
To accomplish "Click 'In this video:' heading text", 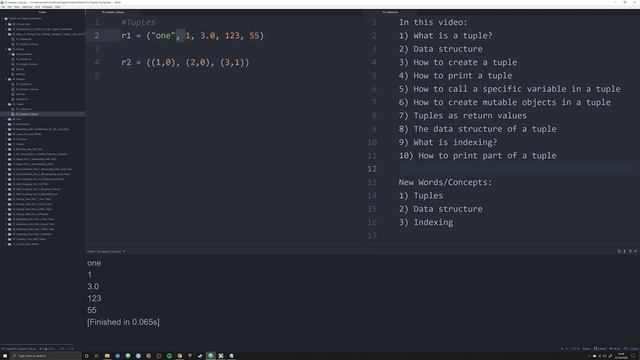I will (x=433, y=22).
